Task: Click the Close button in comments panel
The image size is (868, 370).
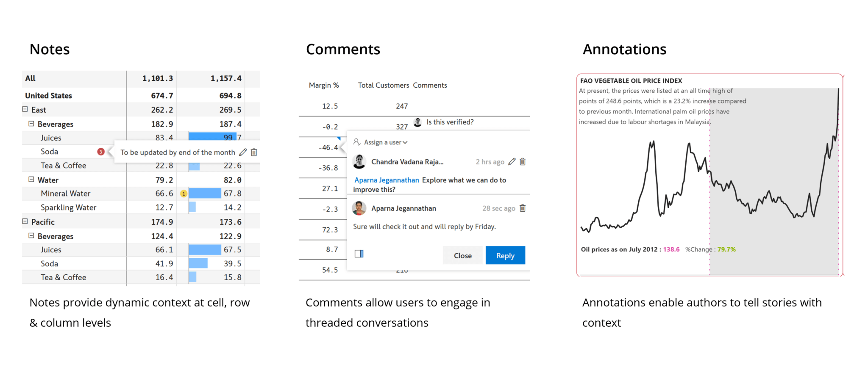Action: tap(462, 255)
